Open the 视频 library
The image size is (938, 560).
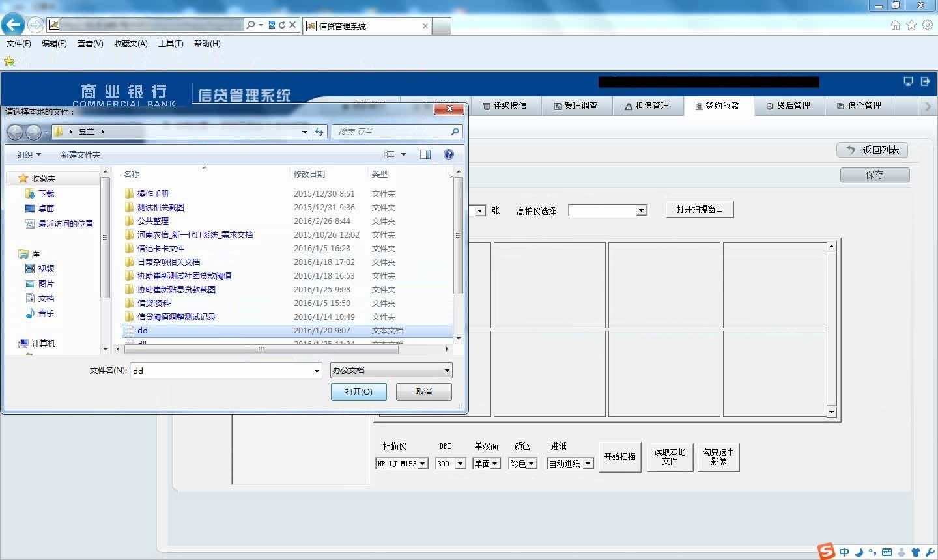(46, 269)
